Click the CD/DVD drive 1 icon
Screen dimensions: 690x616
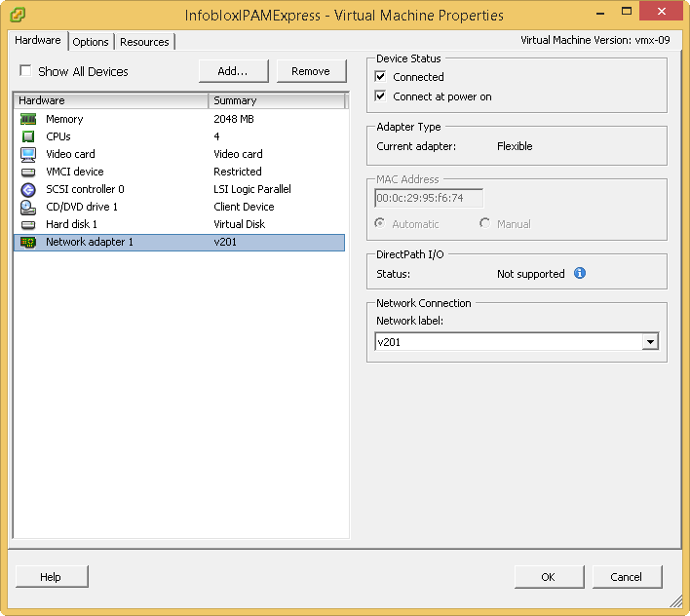[x=28, y=208]
